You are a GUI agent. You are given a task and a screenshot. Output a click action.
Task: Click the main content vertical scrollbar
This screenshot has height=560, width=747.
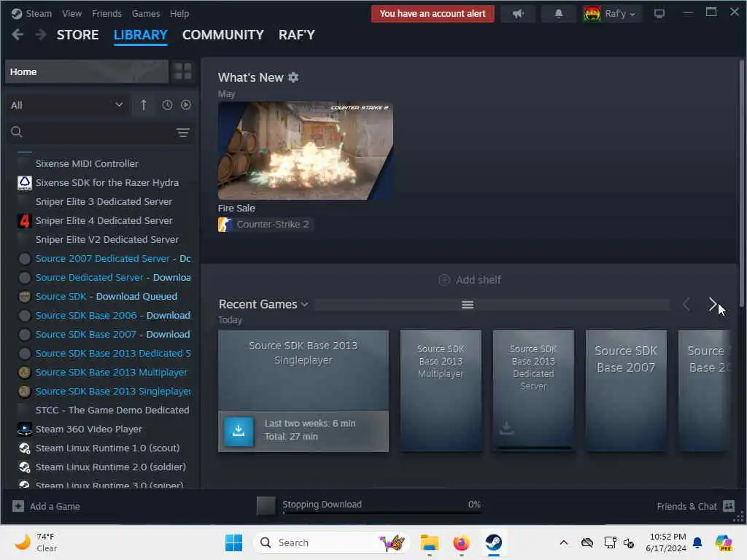[x=741, y=183]
